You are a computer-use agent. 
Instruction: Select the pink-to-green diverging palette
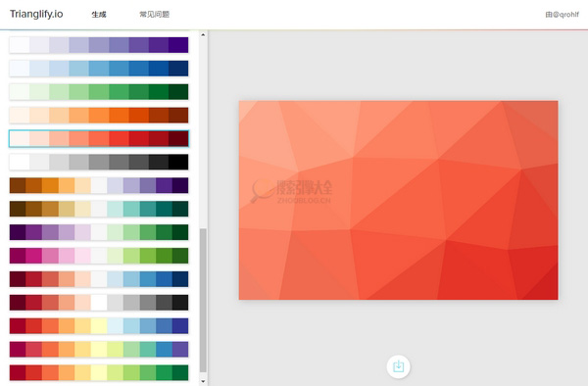coord(99,256)
